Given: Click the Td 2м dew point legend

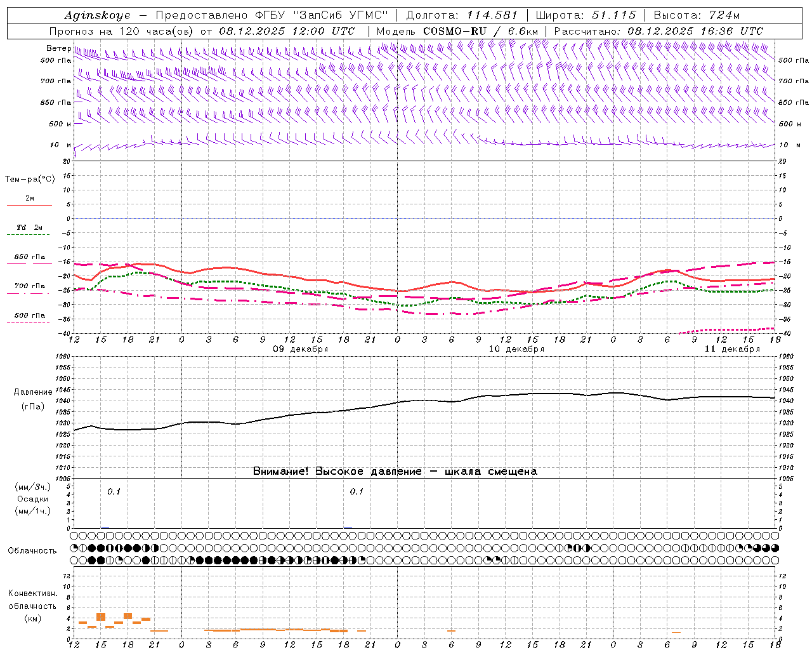Looking at the screenshot, I should click(x=30, y=227).
